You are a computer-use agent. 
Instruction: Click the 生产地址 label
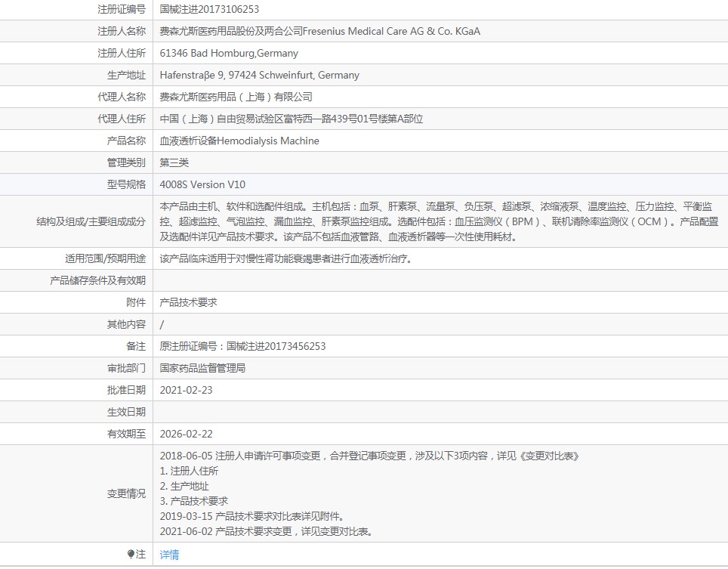click(x=126, y=76)
